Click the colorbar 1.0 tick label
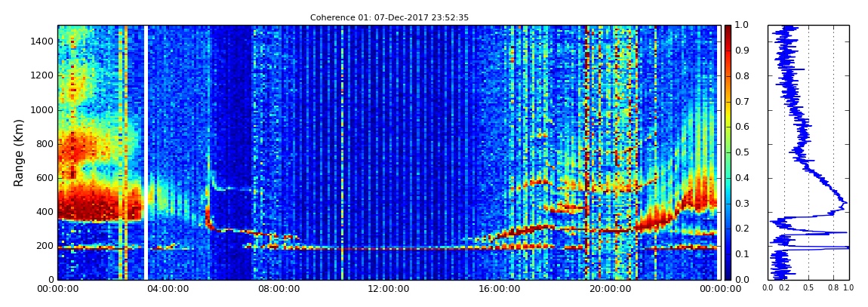The width and height of the screenshot is (868, 307). click(740, 26)
